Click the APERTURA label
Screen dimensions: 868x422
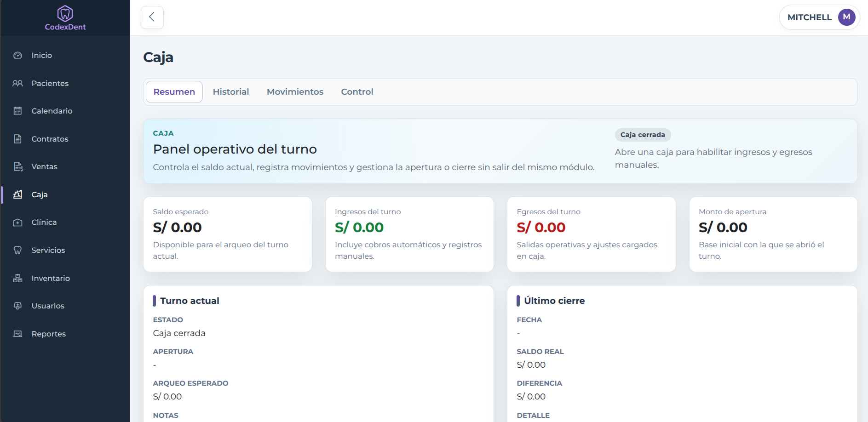(173, 352)
